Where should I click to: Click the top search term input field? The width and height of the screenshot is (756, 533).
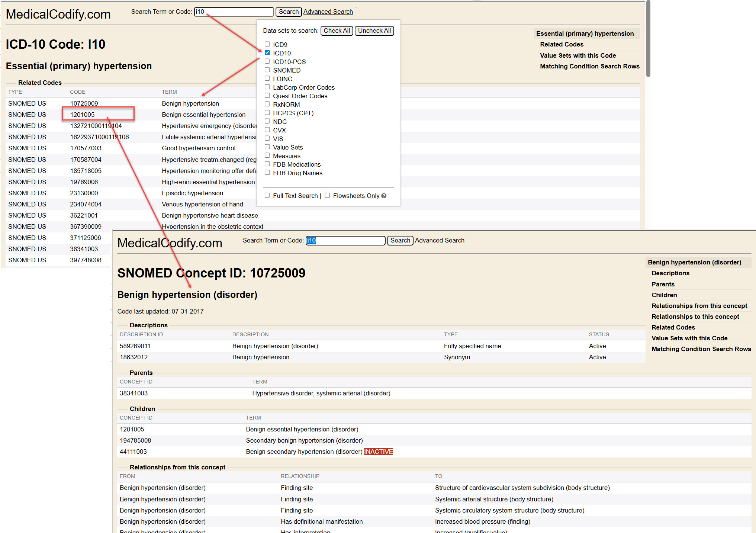point(234,12)
